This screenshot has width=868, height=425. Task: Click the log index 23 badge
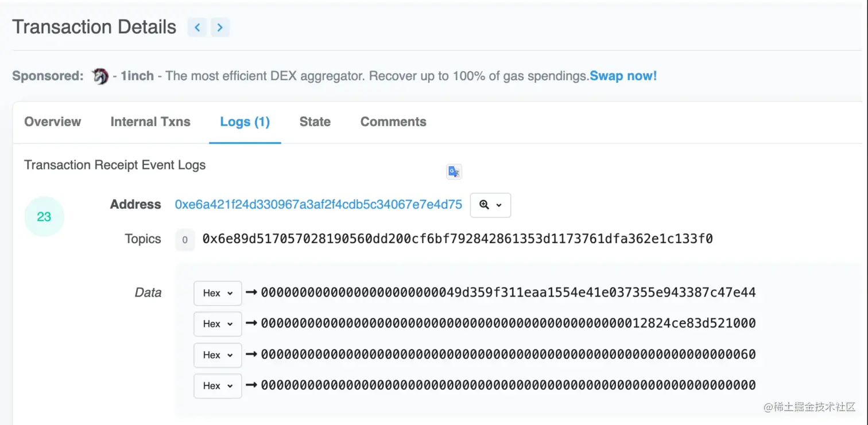(x=44, y=217)
